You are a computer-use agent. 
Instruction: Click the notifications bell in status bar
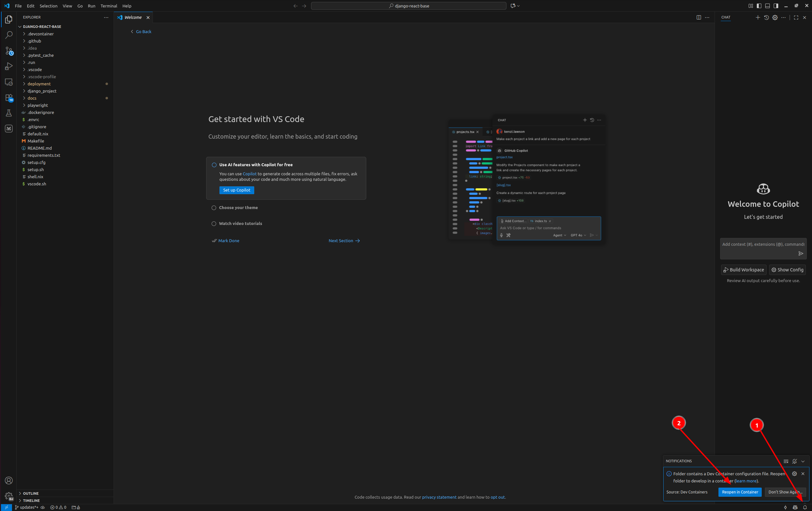point(805,507)
